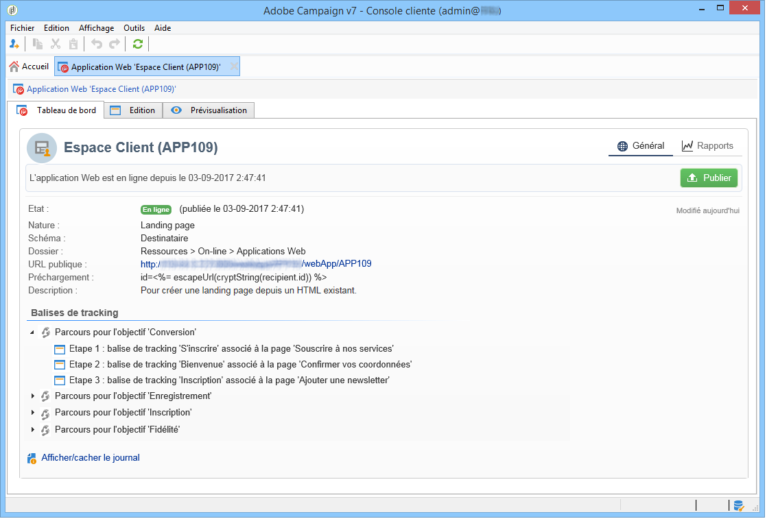The width and height of the screenshot is (778, 532).
Task: Click the 'Modifié aujourd'hui' text
Action: pyautogui.click(x=707, y=210)
